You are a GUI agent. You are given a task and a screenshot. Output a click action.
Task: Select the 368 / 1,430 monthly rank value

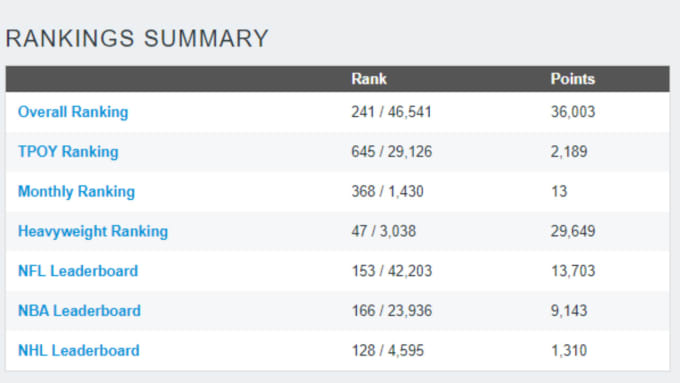[387, 191]
